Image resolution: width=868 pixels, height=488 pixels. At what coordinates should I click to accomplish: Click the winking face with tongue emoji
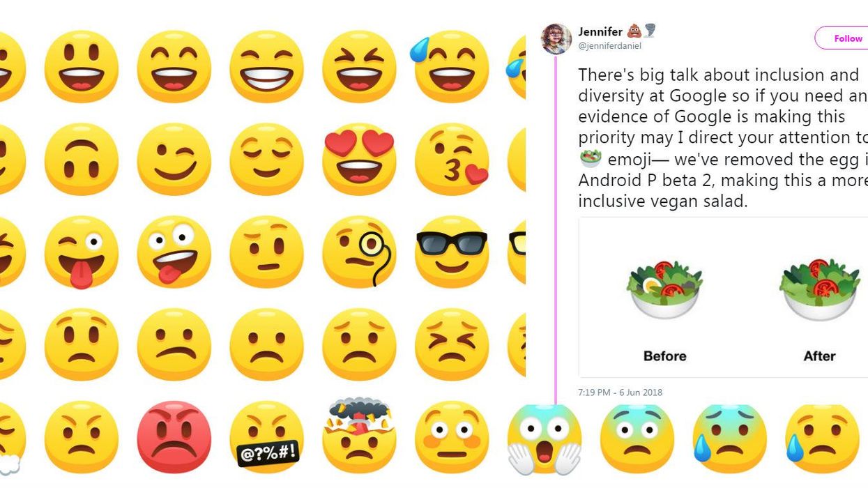81,251
